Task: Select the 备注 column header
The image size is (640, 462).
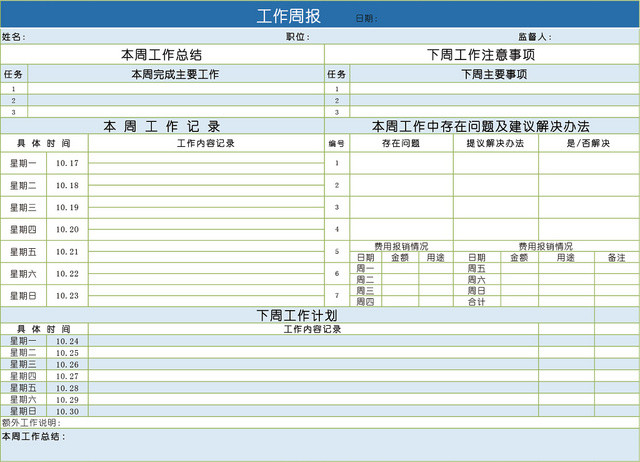Action: pos(616,258)
